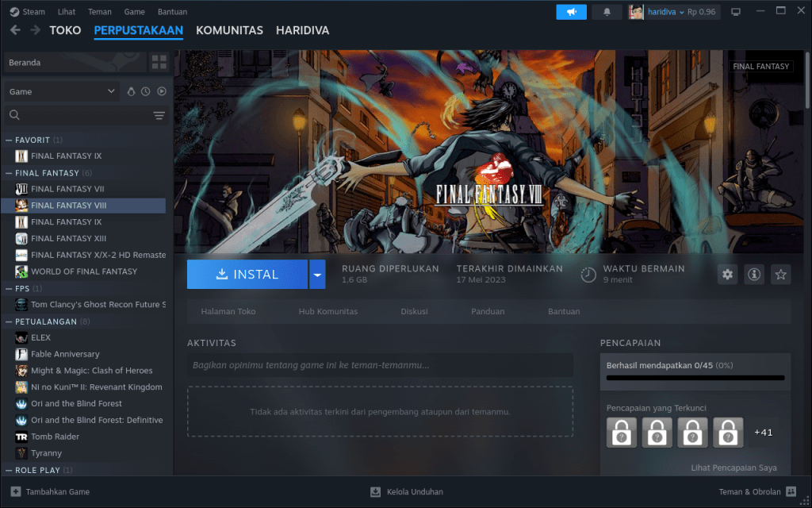Click the achievement progress bar
The width and height of the screenshot is (812, 508).
(694, 378)
